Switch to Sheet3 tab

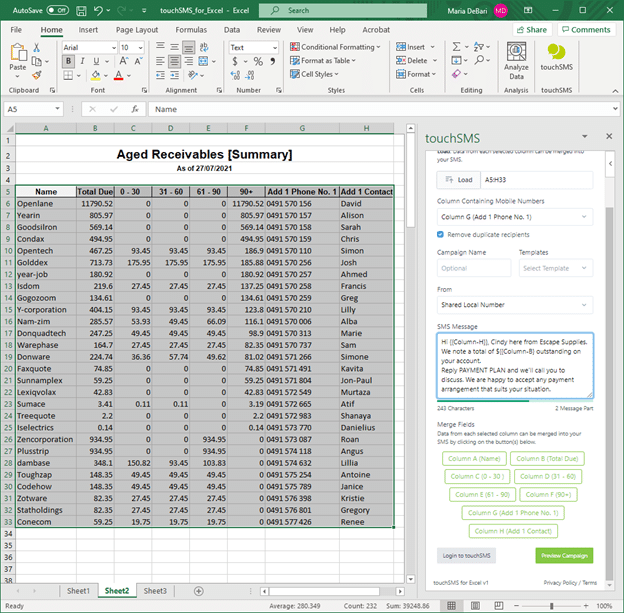155,591
